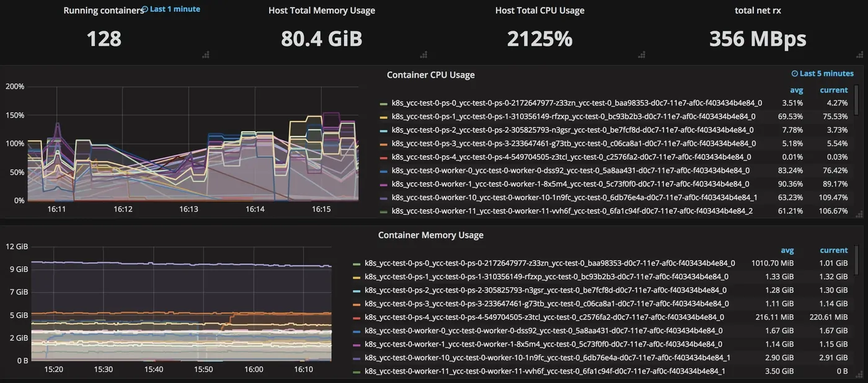Sort the CPU Usage legend by avg column
The image size is (868, 383).
796,90
